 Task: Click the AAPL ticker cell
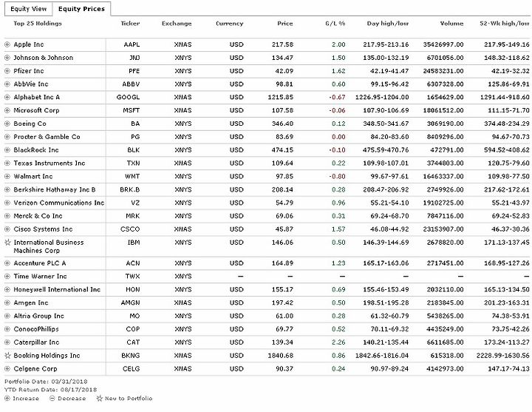[132, 44]
